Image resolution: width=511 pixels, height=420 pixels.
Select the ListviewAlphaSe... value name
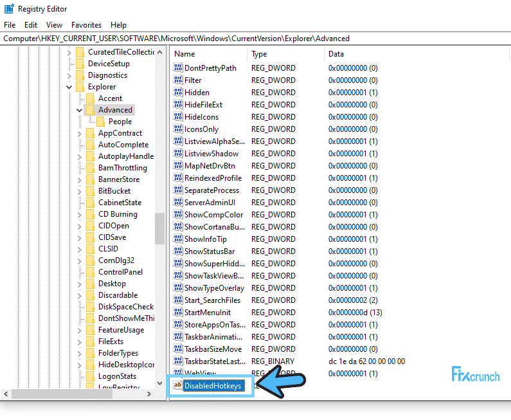215,142
